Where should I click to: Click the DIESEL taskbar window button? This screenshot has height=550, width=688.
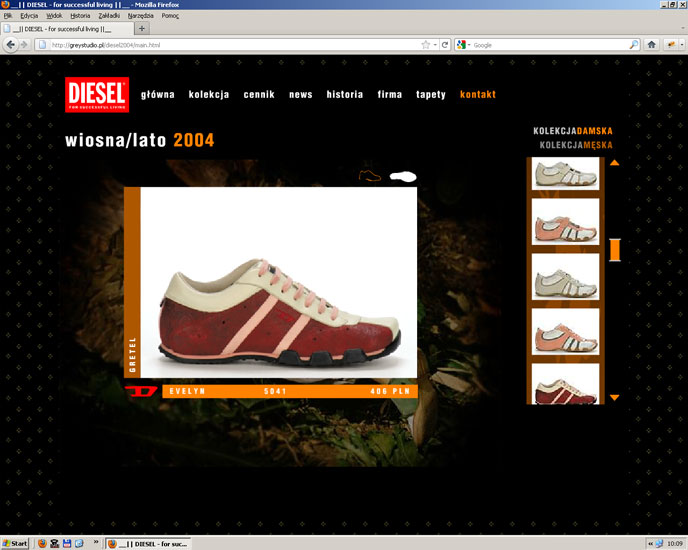point(148,544)
